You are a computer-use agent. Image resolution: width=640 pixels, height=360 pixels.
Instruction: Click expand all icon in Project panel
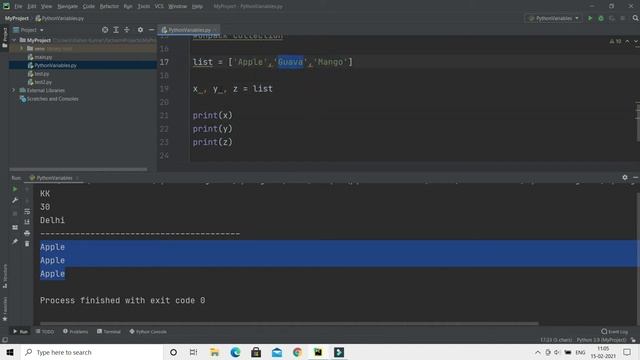click(x=116, y=30)
